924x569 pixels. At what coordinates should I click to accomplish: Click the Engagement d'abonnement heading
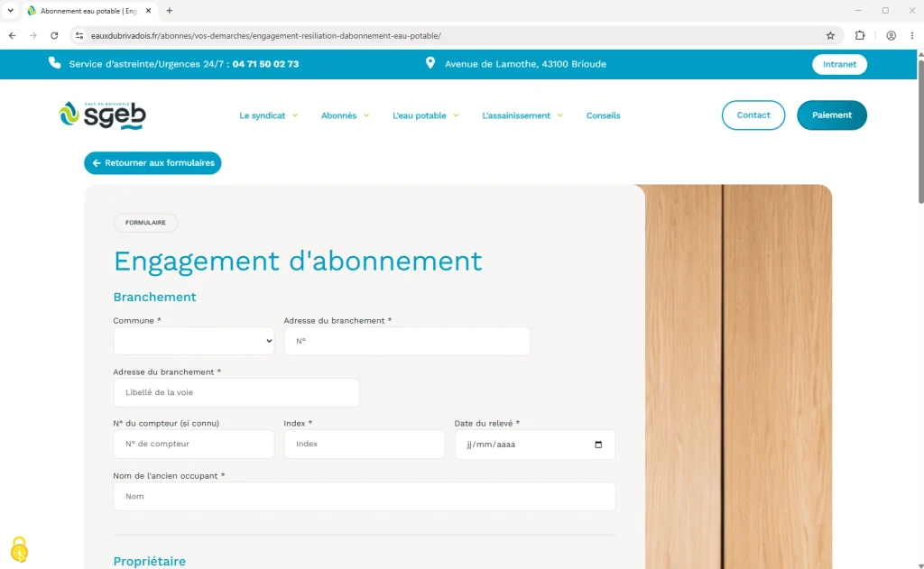pos(298,261)
